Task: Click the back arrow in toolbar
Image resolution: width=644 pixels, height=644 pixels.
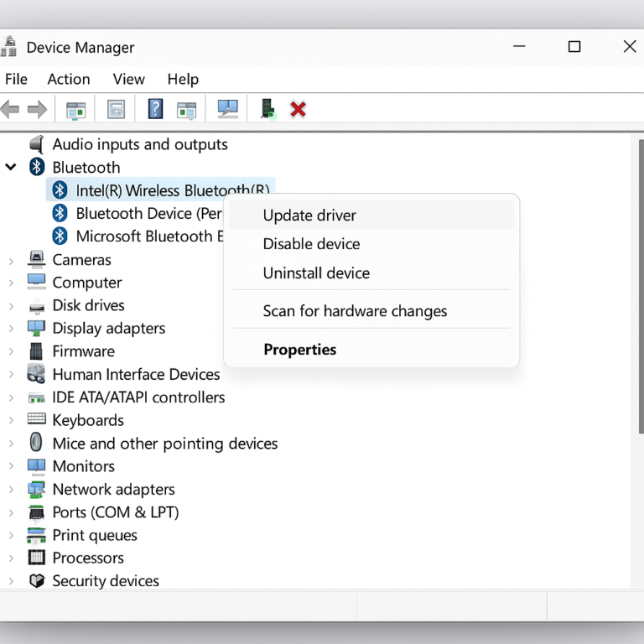Action: [10, 109]
